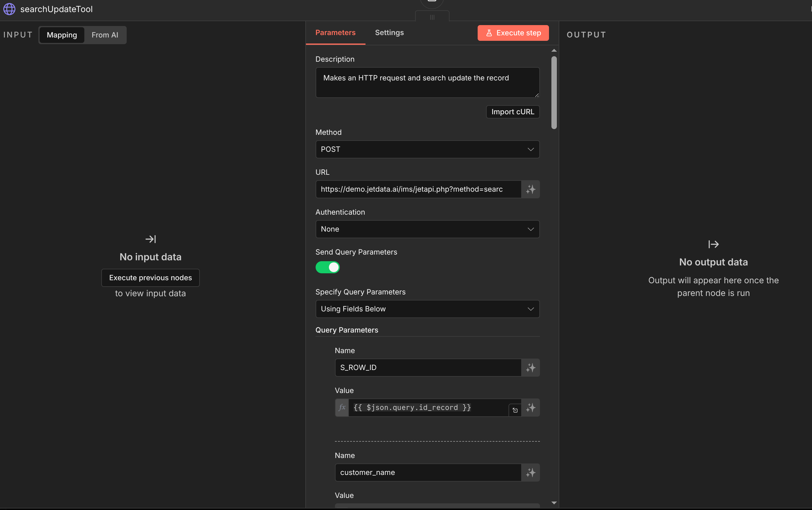Switch to the Settings tab
The height and width of the screenshot is (510, 812).
tap(389, 33)
